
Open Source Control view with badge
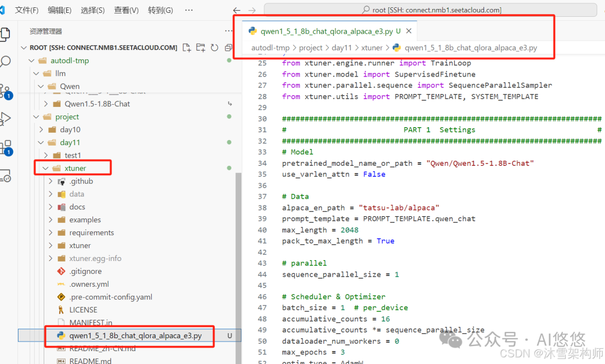click(x=5, y=90)
